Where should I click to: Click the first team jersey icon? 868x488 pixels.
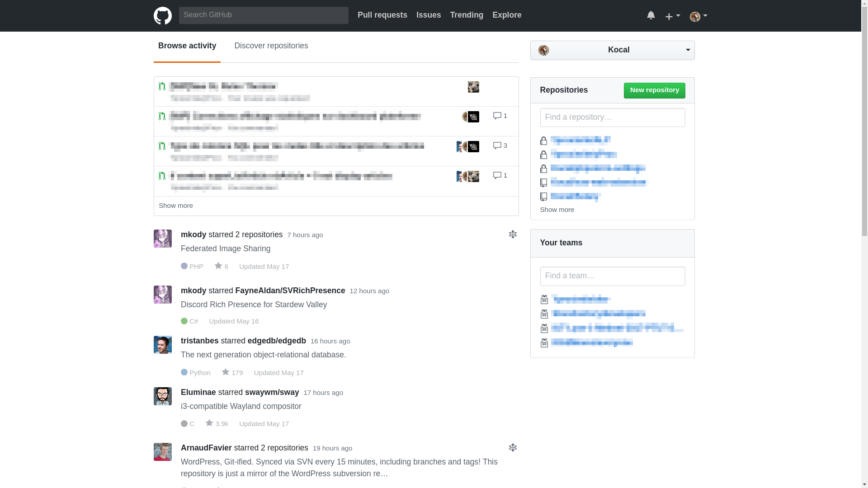[x=544, y=300]
